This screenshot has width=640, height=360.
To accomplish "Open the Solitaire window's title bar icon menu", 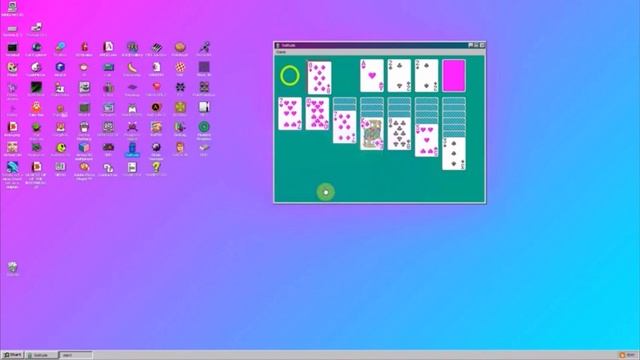I will click(x=278, y=45).
